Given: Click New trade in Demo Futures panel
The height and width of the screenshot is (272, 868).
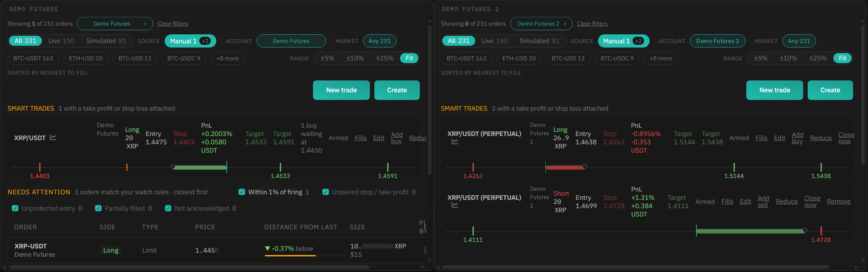Looking at the screenshot, I should click(x=341, y=90).
